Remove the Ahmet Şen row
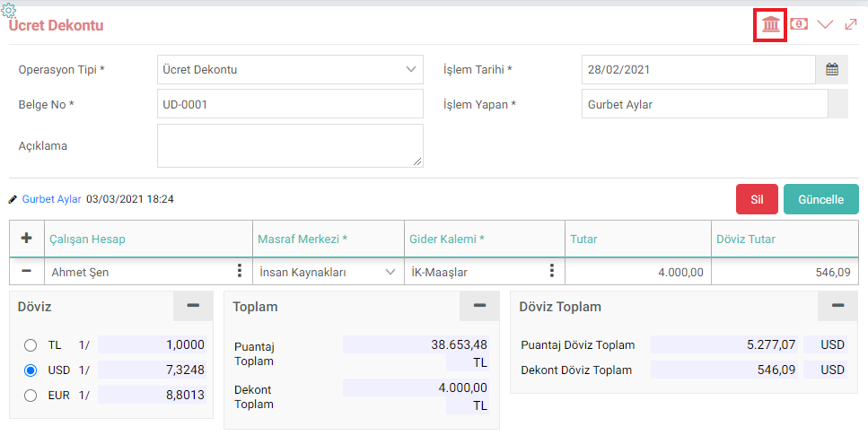 click(26, 272)
